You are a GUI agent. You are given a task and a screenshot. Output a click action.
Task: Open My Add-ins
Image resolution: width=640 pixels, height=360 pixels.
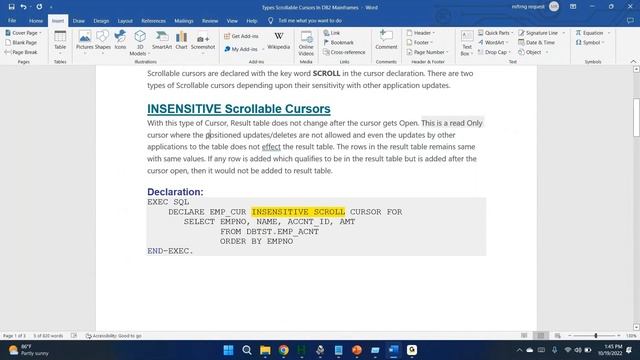click(244, 49)
